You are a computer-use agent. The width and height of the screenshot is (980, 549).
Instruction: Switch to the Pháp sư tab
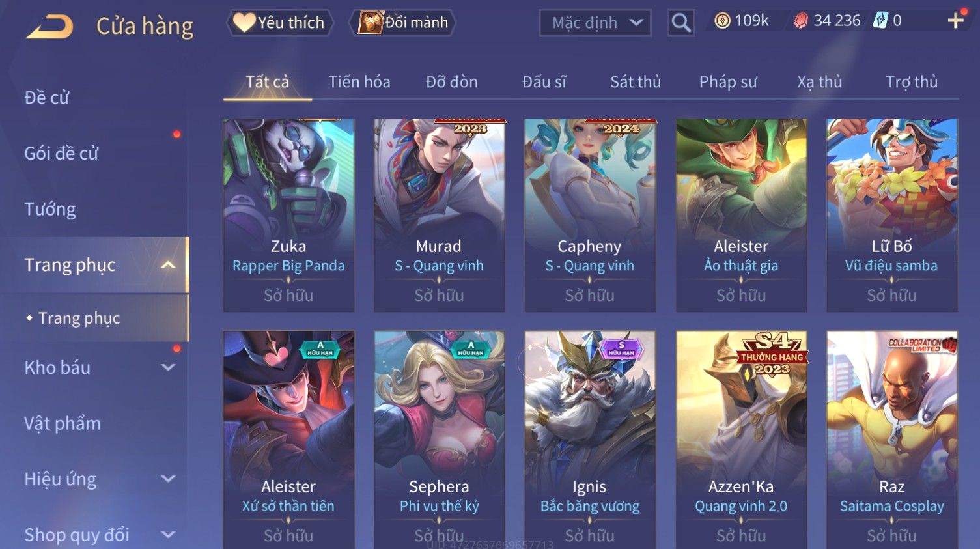[728, 82]
